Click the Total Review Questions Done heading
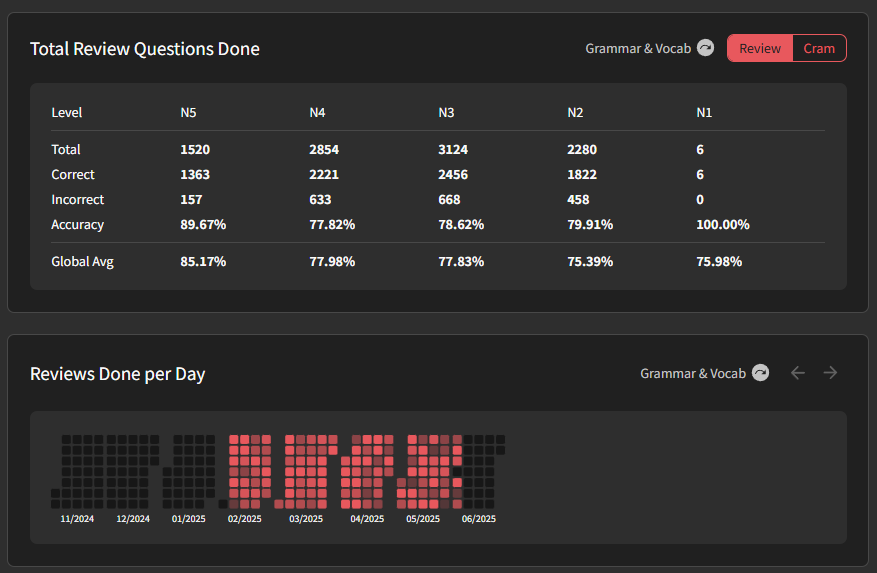 click(x=145, y=49)
